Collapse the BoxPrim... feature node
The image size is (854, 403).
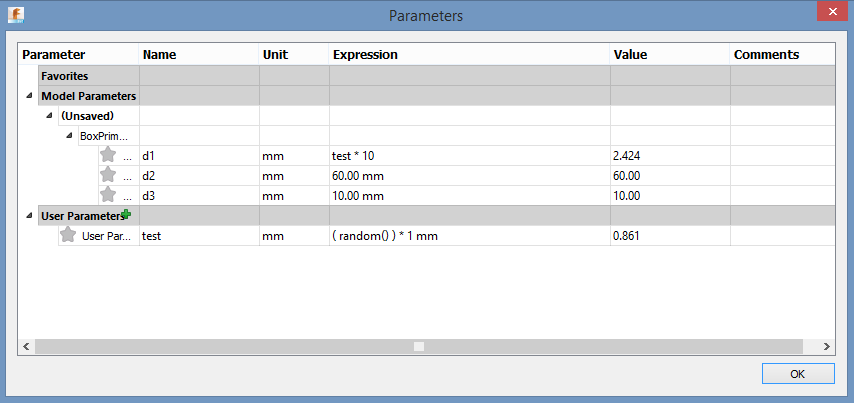(69, 135)
